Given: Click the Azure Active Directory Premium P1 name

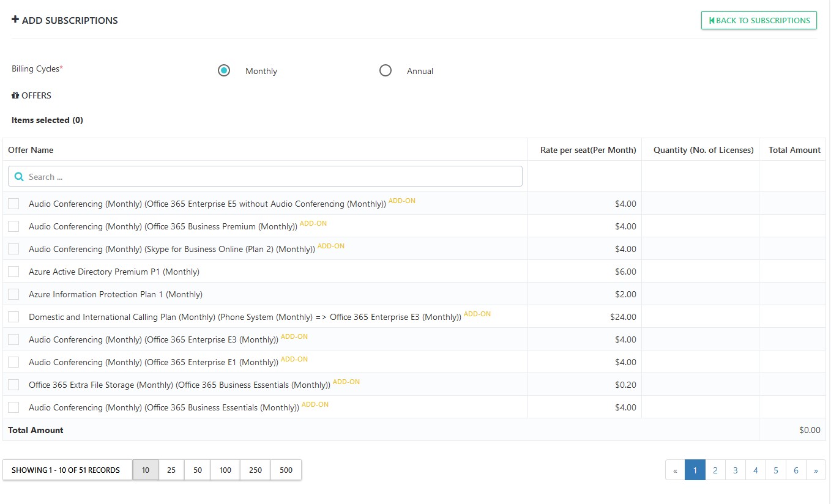Looking at the screenshot, I should [114, 272].
